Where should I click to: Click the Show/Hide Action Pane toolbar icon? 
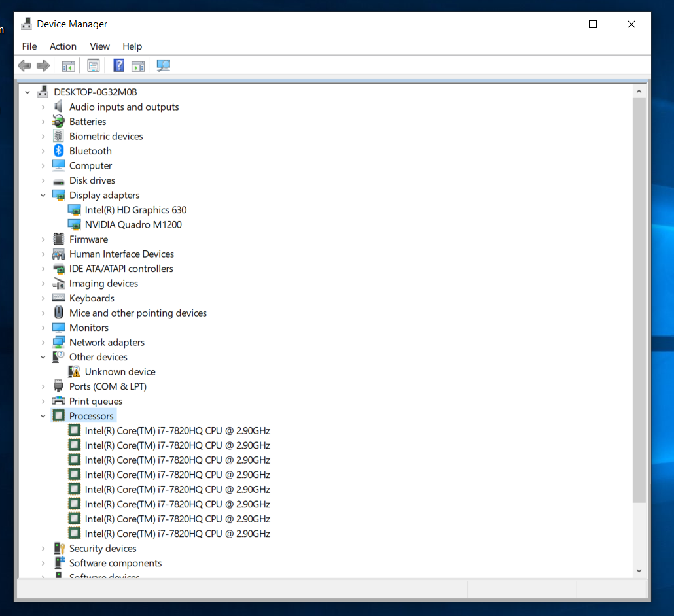[x=137, y=65]
